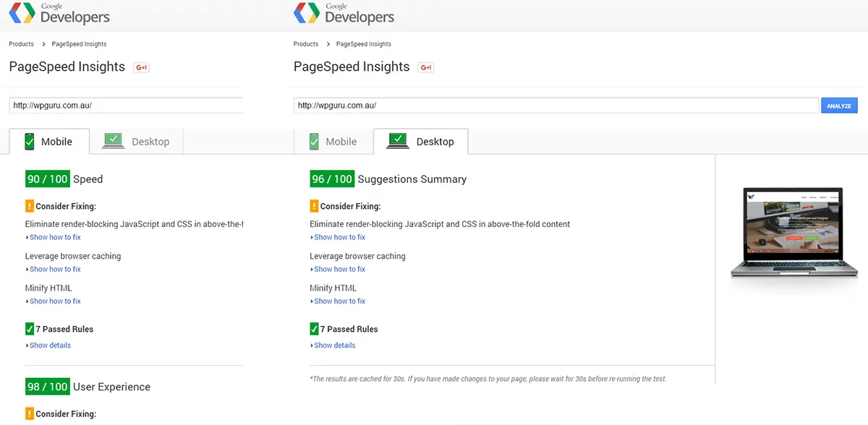Click the green checkmark beside 7 Passed Rules
Image resolution: width=868 pixels, height=425 pixels.
(x=29, y=329)
